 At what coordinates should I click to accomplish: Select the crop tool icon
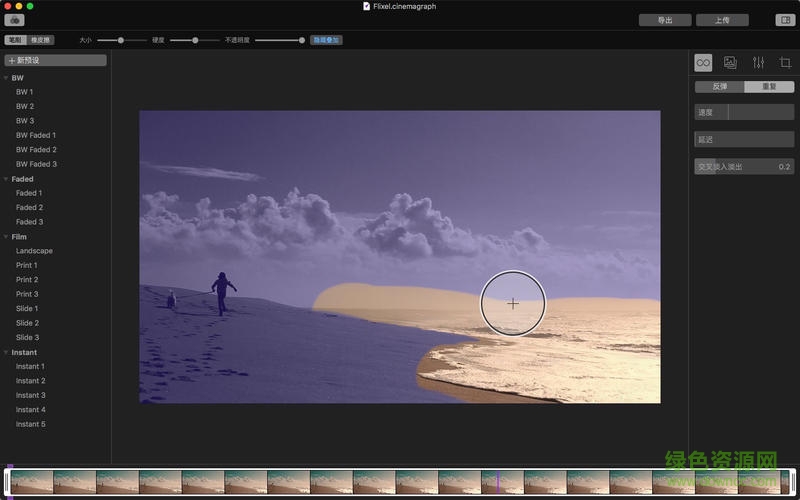[785, 62]
